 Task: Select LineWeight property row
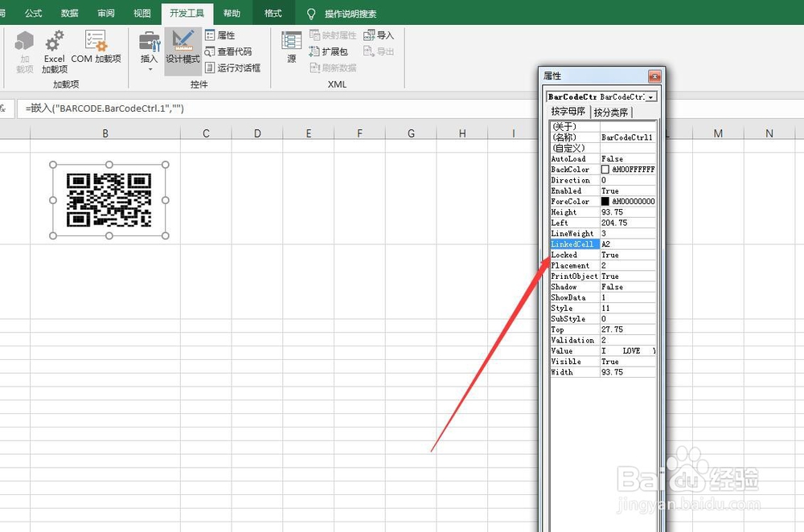pyautogui.click(x=603, y=233)
